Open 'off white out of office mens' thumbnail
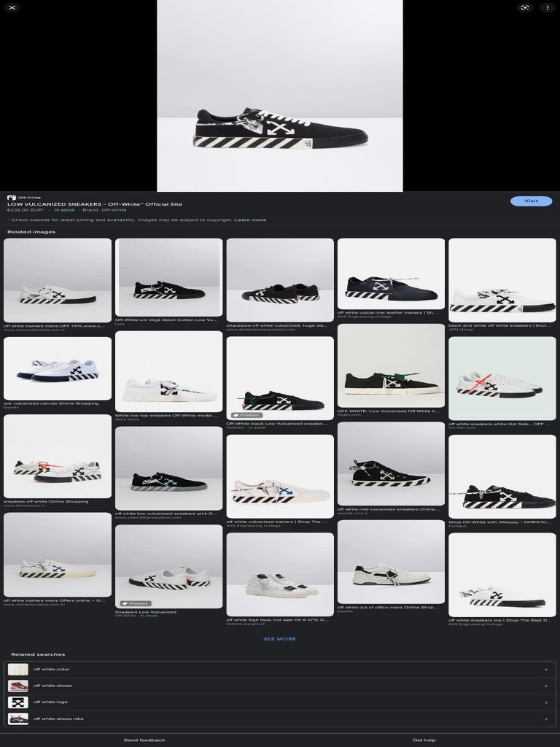Screen dimensions: 560x747 391,562
